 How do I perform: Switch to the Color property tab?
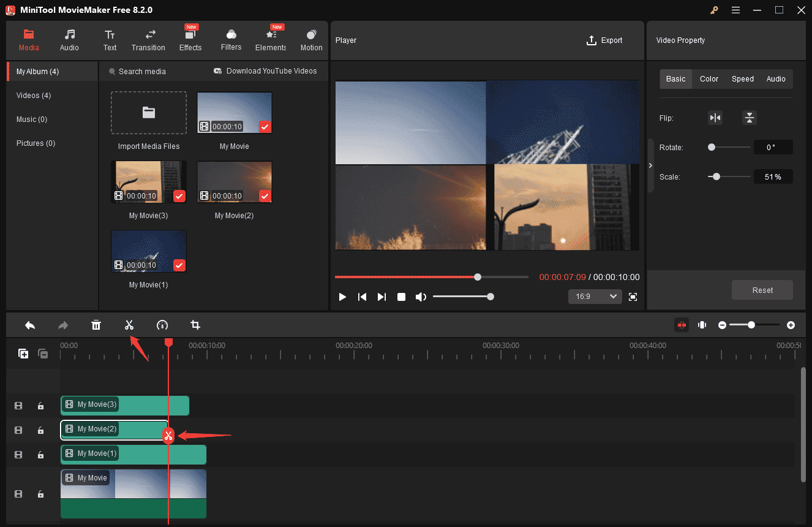point(709,79)
